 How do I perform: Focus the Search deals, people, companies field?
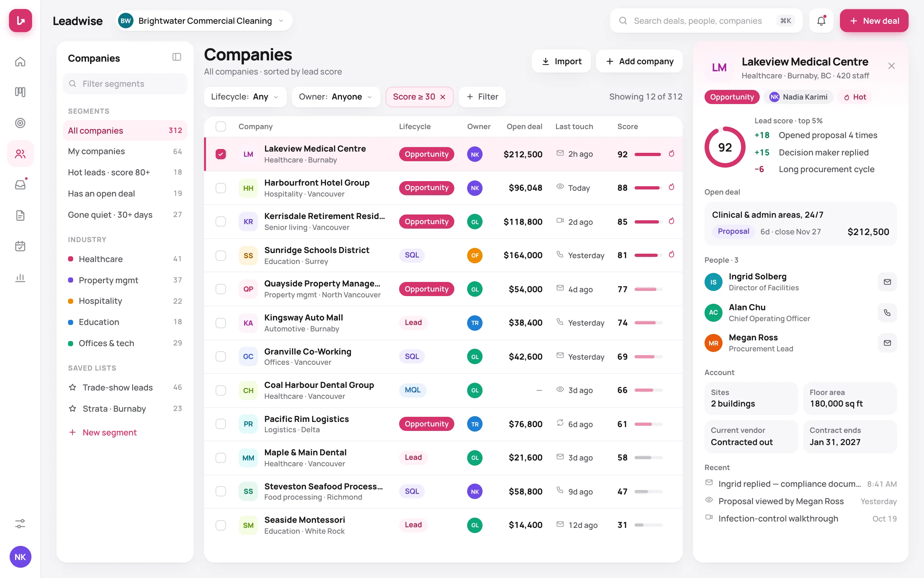(x=706, y=21)
